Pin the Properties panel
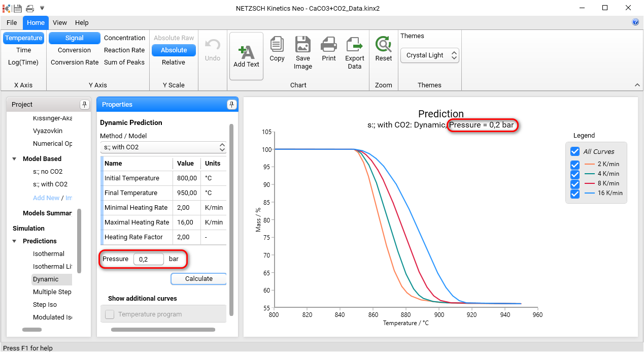This screenshot has width=644, height=352. pos(231,104)
